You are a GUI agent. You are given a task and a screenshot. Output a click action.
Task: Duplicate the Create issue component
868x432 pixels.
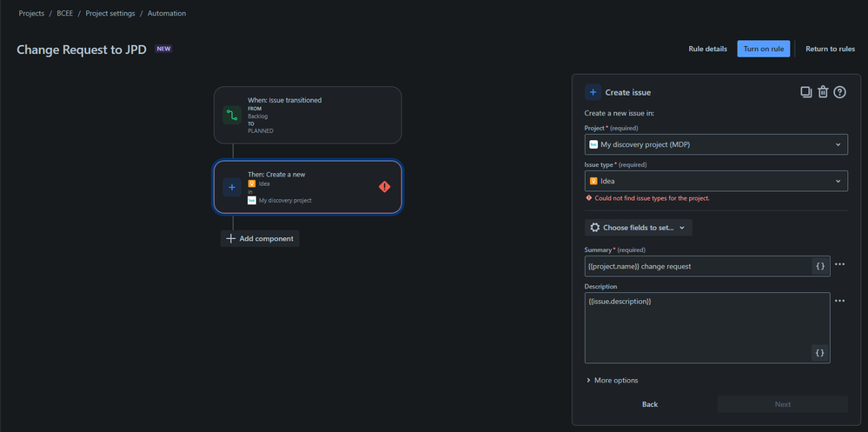tap(805, 92)
